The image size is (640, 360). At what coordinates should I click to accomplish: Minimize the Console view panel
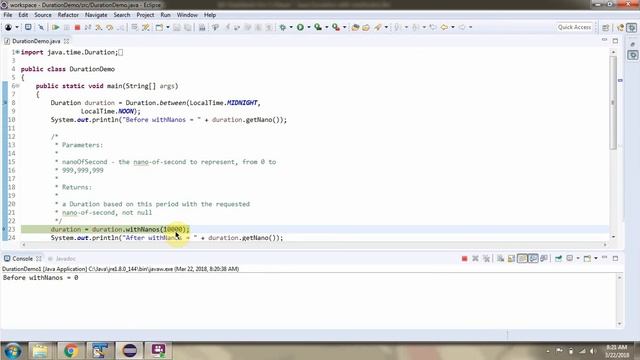(x=604, y=258)
